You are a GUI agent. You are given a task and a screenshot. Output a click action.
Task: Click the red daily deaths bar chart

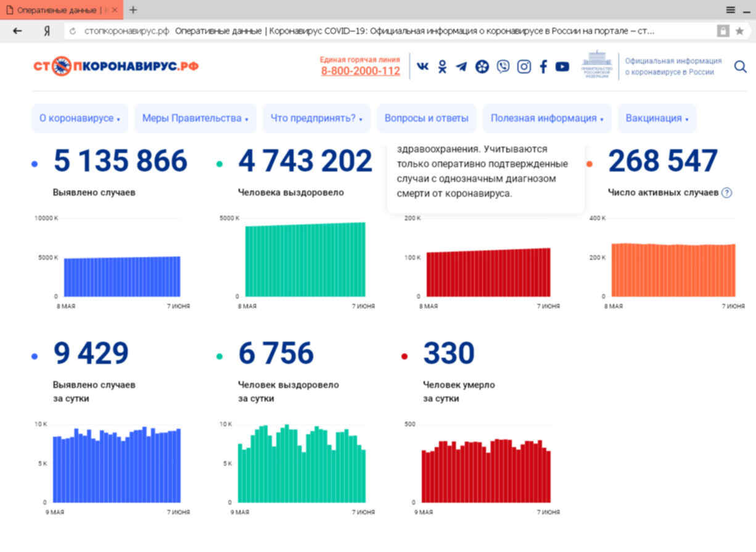point(487,471)
